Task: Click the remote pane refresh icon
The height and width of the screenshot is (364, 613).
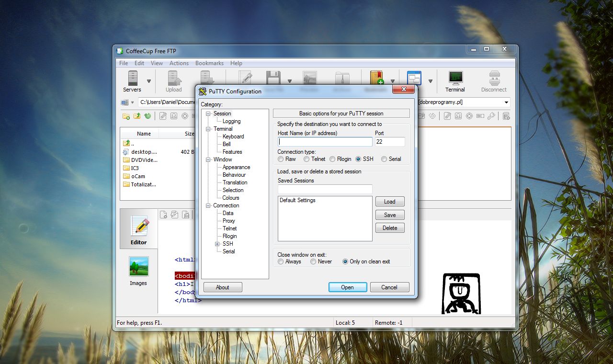Action: coord(432,116)
